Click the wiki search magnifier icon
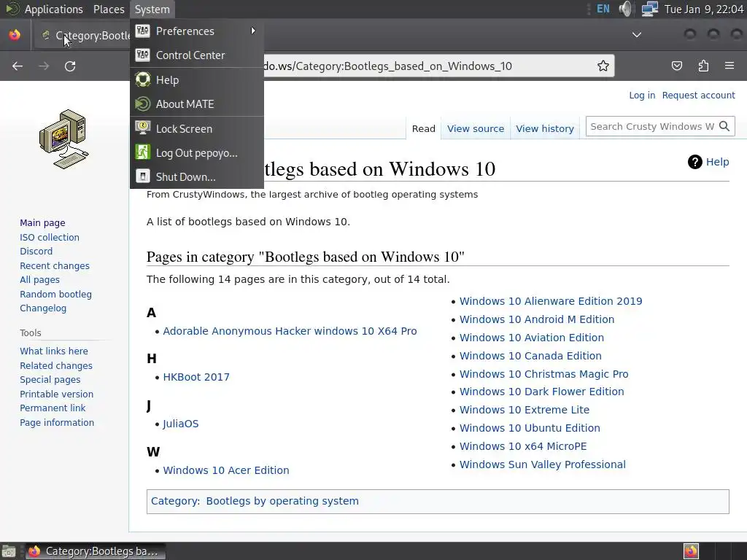The image size is (747, 560). tap(724, 126)
